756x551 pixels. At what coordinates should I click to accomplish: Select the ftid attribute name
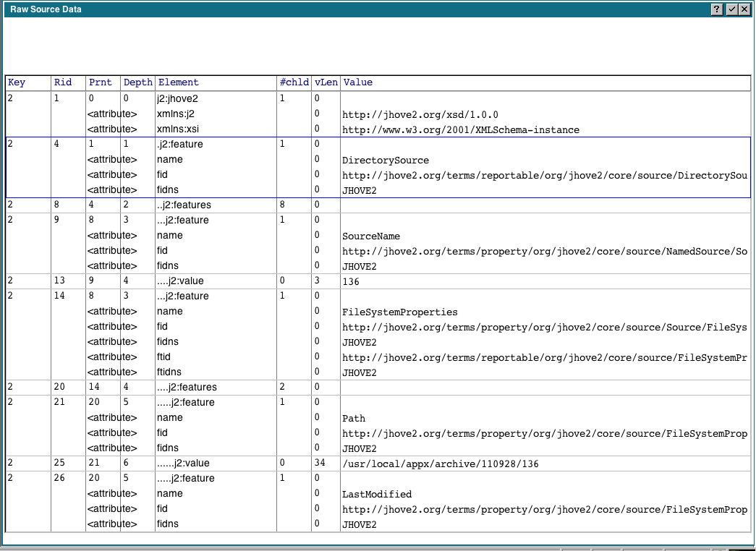pos(163,356)
